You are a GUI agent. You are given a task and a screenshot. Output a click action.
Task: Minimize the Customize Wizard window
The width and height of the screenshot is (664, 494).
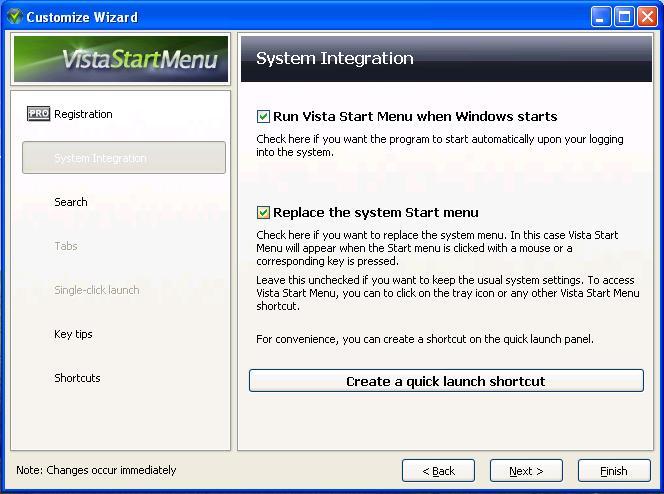coord(600,17)
